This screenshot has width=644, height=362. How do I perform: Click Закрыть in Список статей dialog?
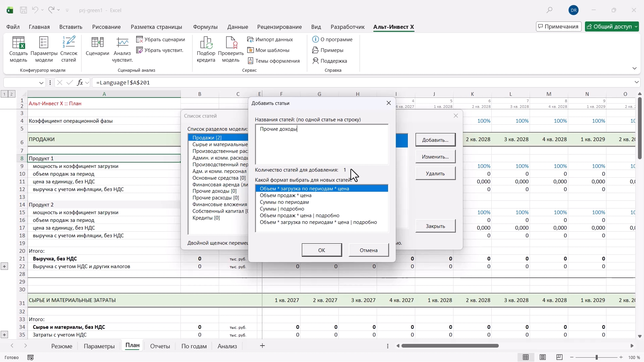[435, 226]
